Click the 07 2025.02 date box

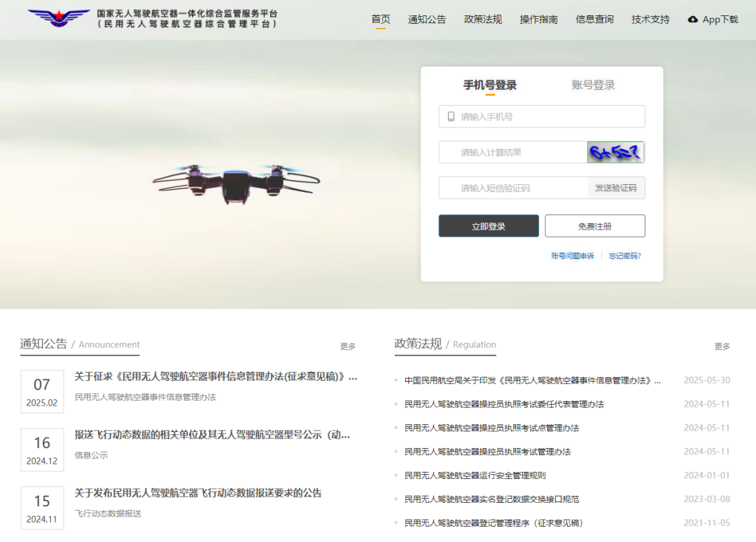42,391
